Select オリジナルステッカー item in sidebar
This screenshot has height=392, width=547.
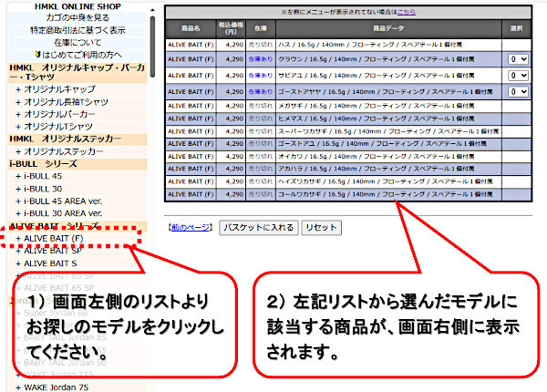(64, 151)
